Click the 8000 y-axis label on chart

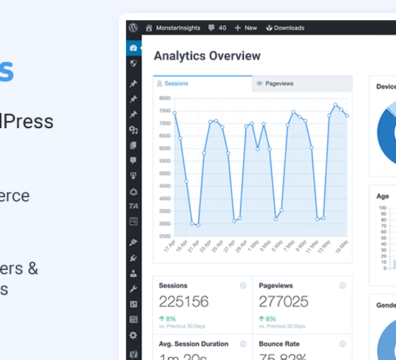pyautogui.click(x=165, y=98)
